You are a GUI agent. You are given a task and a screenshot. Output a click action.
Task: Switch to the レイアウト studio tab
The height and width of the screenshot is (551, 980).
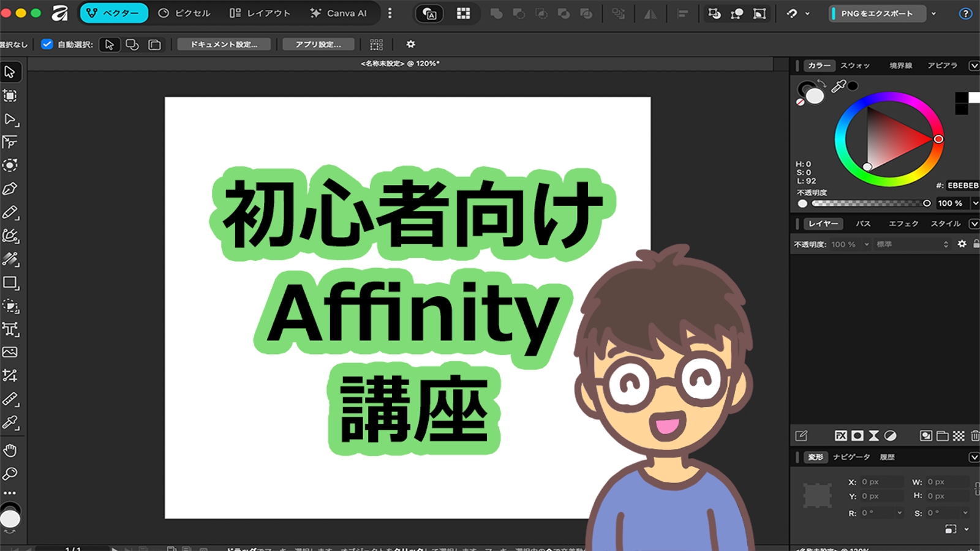(x=260, y=13)
